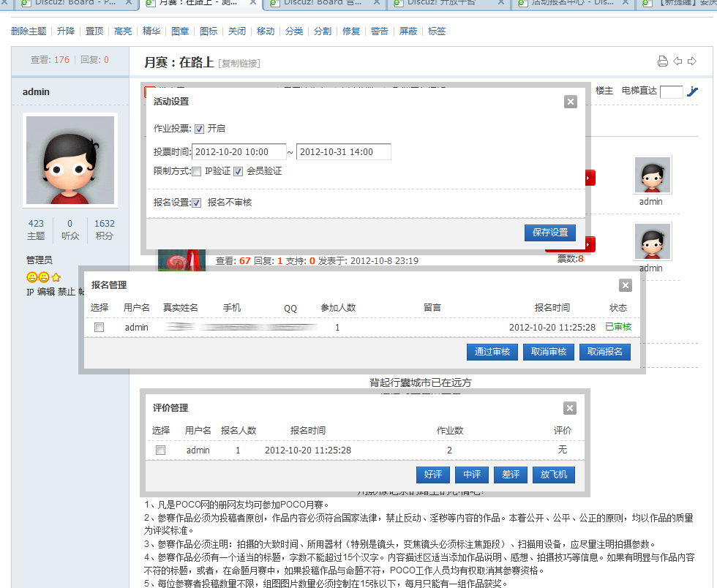Toggle 作业投票 开启 checkbox
This screenshot has width=717, height=588.
point(199,129)
